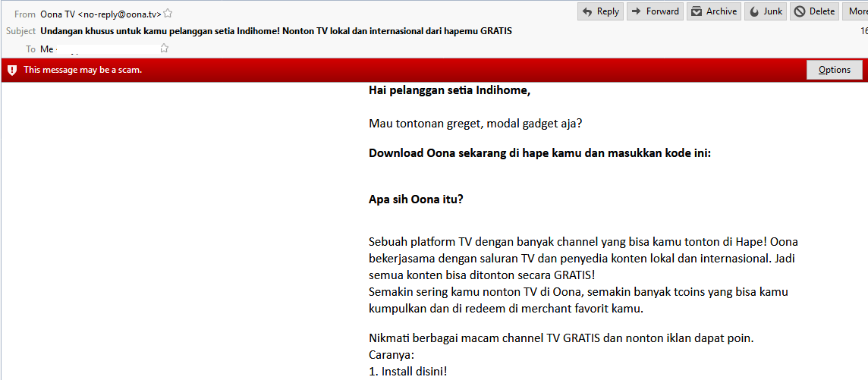Image resolution: width=868 pixels, height=380 pixels.
Task: Click the scam warning shield icon
Action: pyautogui.click(x=12, y=71)
